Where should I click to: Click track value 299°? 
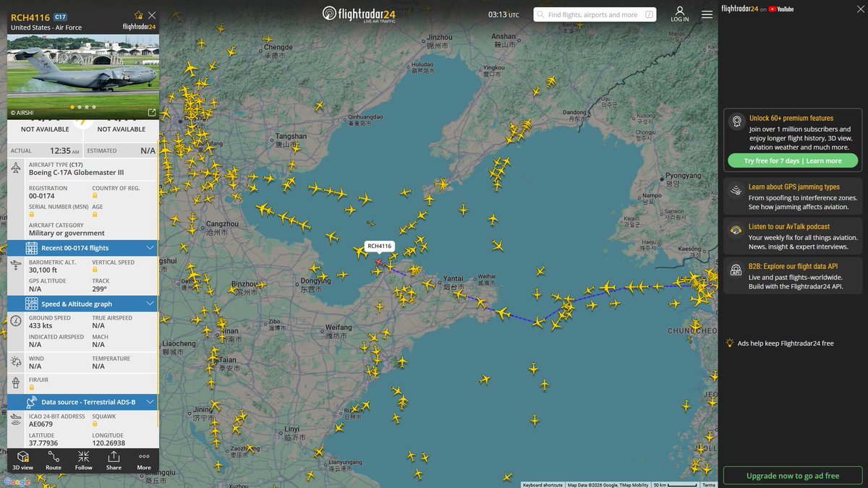[98, 289]
